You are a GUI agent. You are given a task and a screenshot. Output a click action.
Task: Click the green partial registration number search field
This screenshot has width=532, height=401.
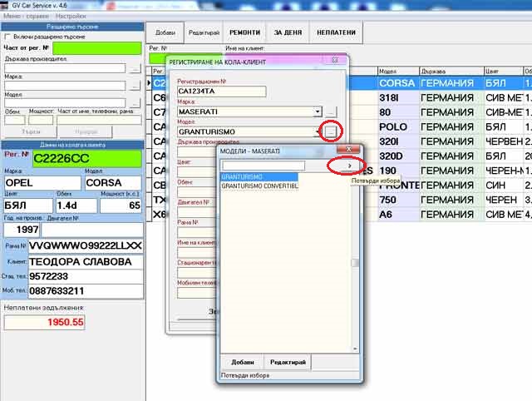click(x=97, y=48)
